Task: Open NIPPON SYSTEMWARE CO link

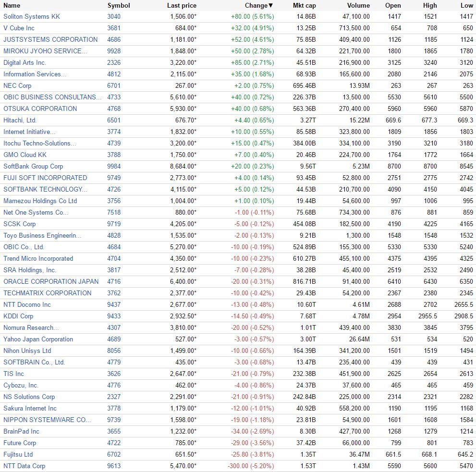Action: click(x=47, y=420)
